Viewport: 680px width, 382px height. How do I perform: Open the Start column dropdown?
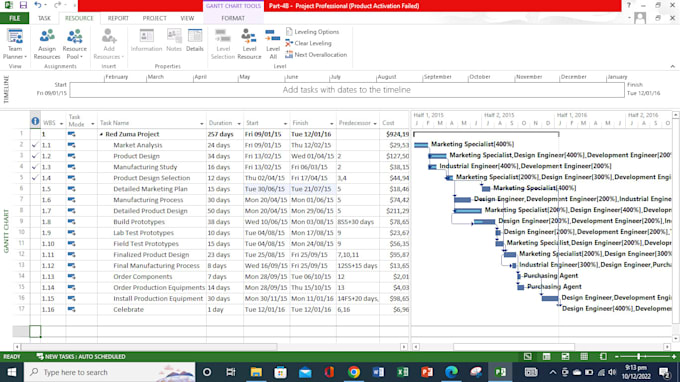point(285,124)
